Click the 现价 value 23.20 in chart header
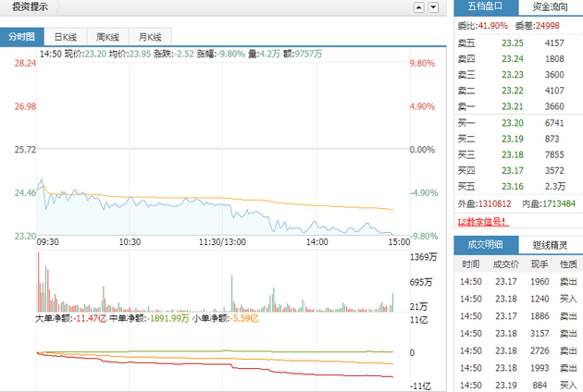The height and width of the screenshot is (392, 583). 95,55
